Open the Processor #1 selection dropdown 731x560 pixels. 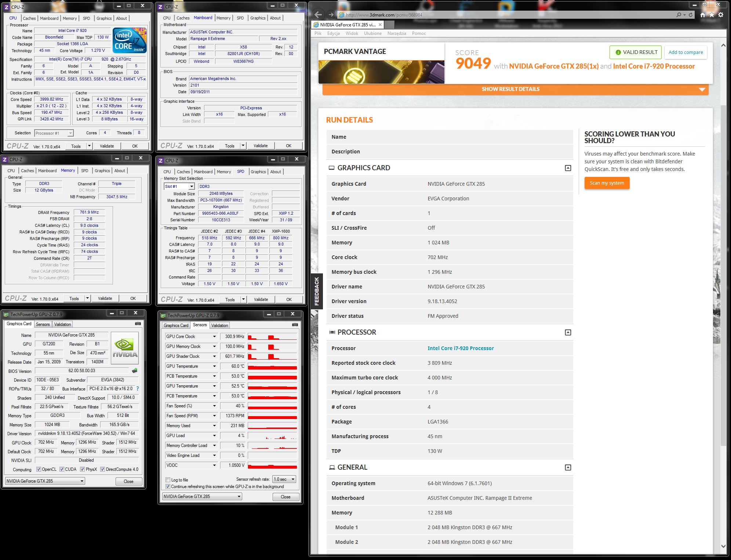click(70, 133)
